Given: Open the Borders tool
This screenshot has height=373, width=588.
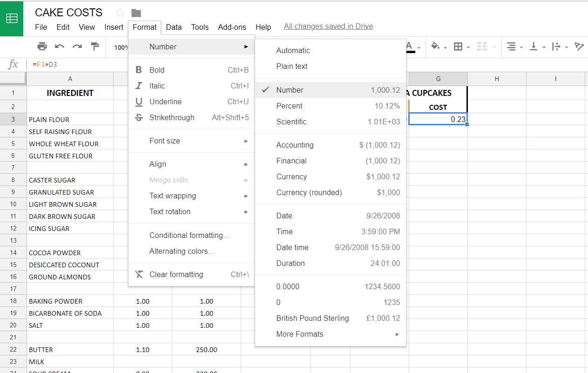Looking at the screenshot, I should pos(458,47).
